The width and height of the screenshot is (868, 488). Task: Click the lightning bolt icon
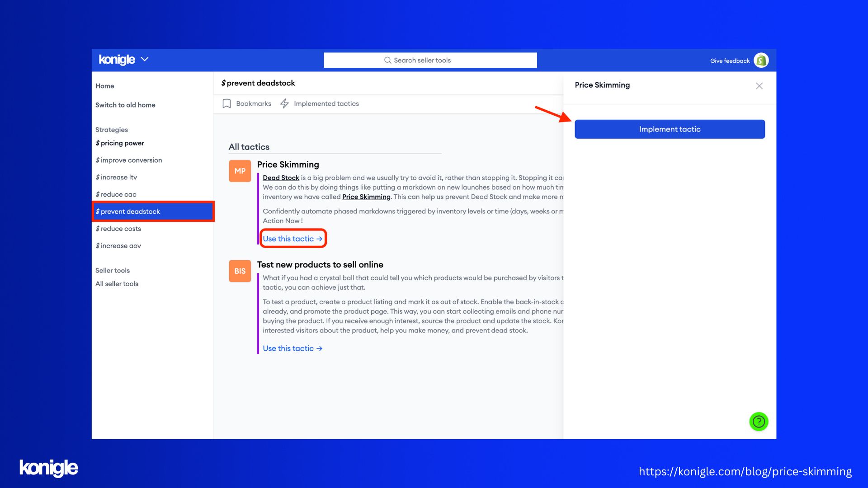285,103
